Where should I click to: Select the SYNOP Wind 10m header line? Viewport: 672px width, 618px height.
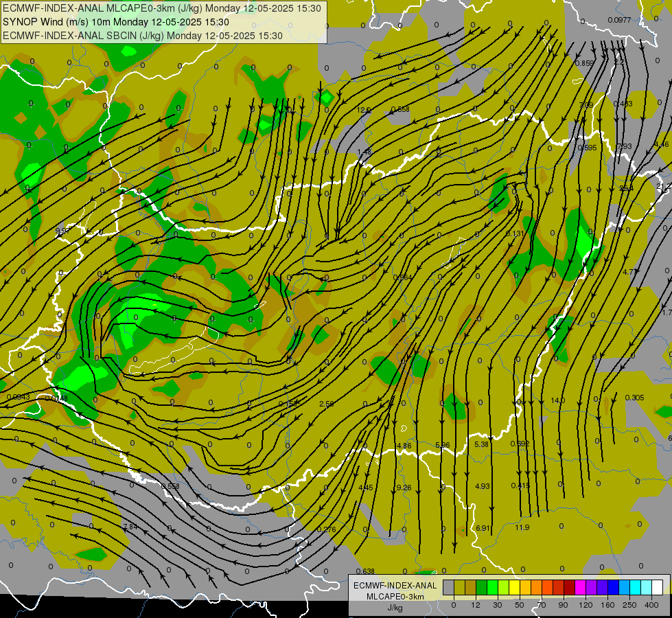(116, 22)
